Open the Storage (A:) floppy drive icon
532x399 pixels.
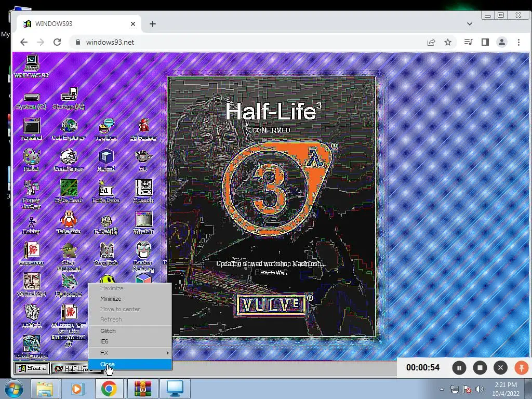click(x=69, y=99)
